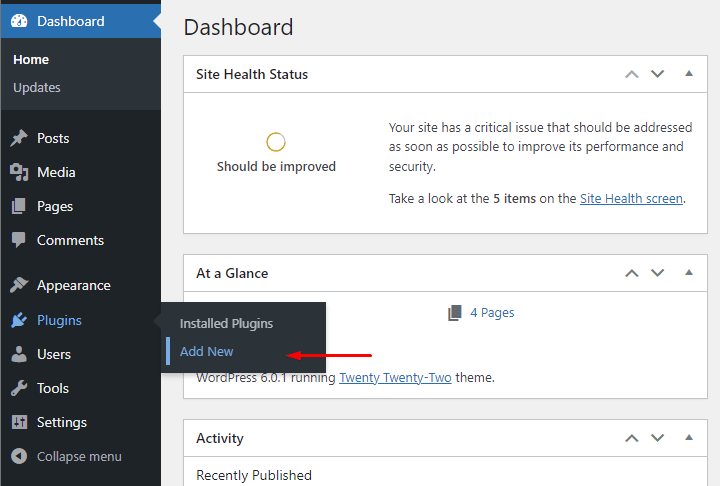
Task: Open the Posts menu
Action: tap(81, 138)
